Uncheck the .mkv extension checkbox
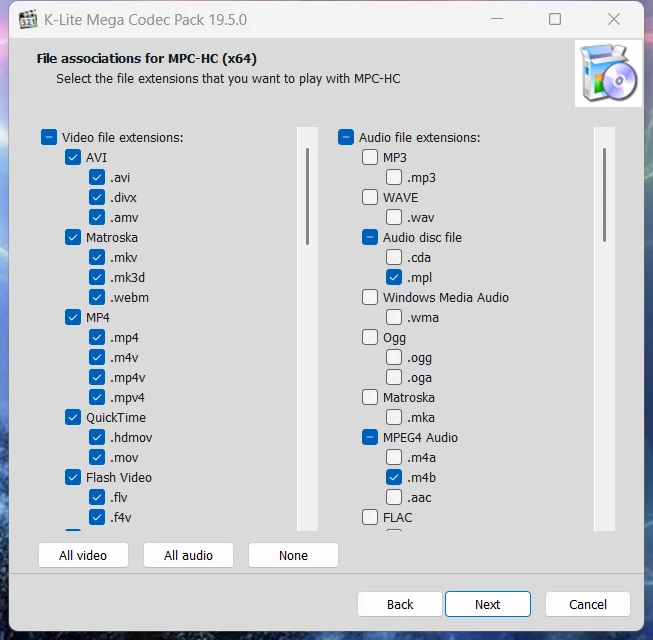This screenshot has height=640, width=653. point(97,257)
